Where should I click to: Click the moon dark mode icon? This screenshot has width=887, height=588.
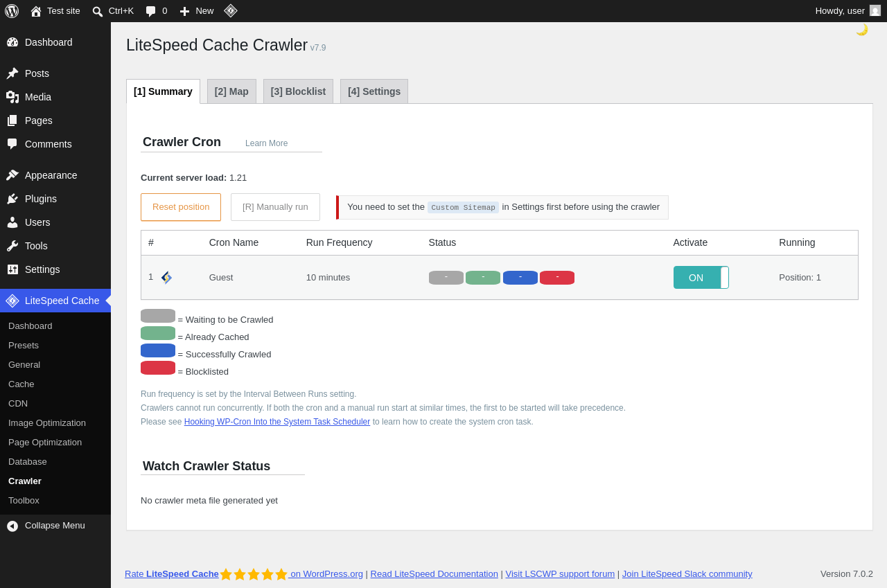tap(862, 30)
